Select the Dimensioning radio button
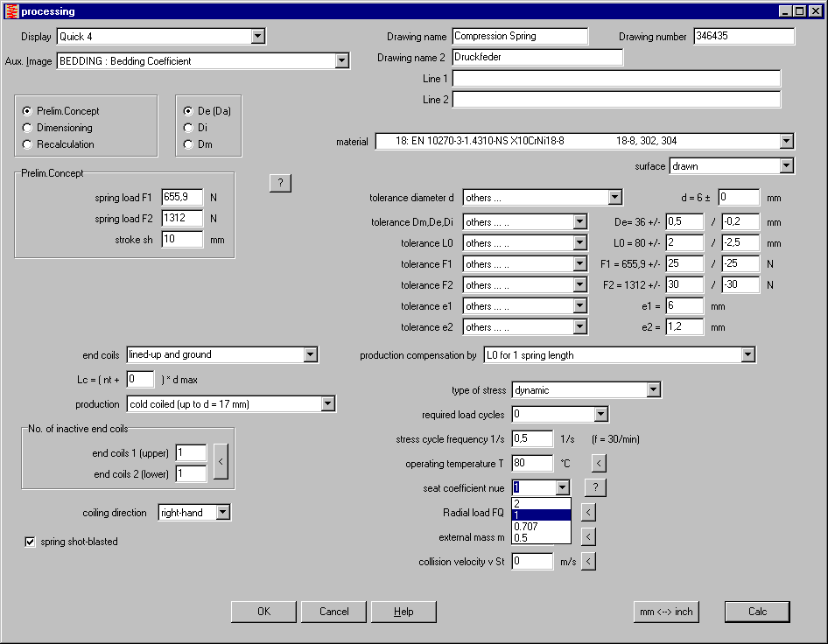The width and height of the screenshot is (828, 644). [27, 128]
